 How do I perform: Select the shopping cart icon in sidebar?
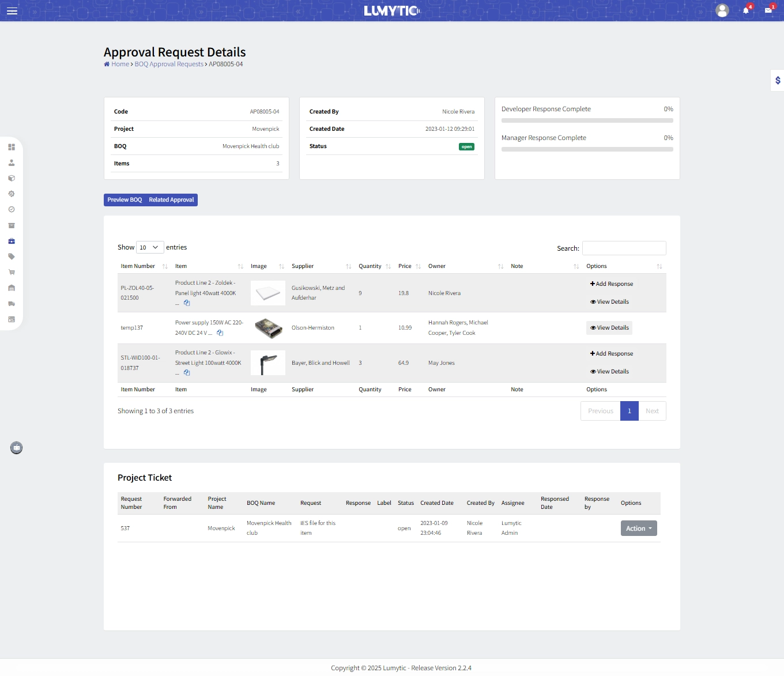pos(12,271)
